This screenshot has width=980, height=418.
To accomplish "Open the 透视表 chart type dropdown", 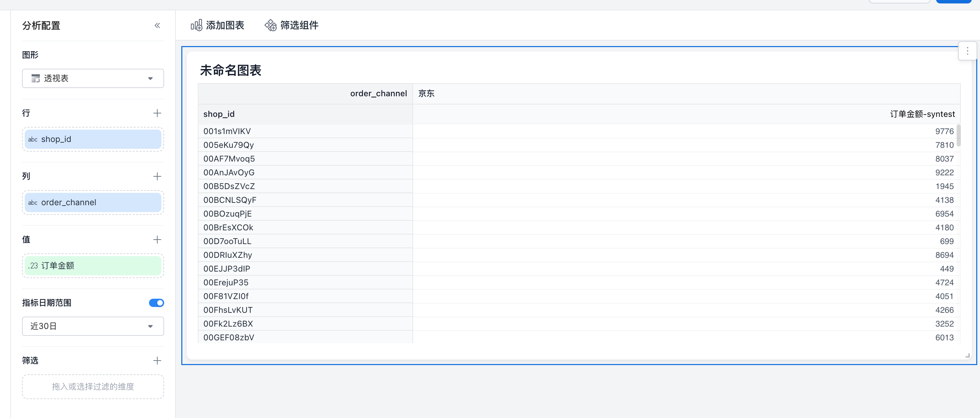I will tap(93, 78).
